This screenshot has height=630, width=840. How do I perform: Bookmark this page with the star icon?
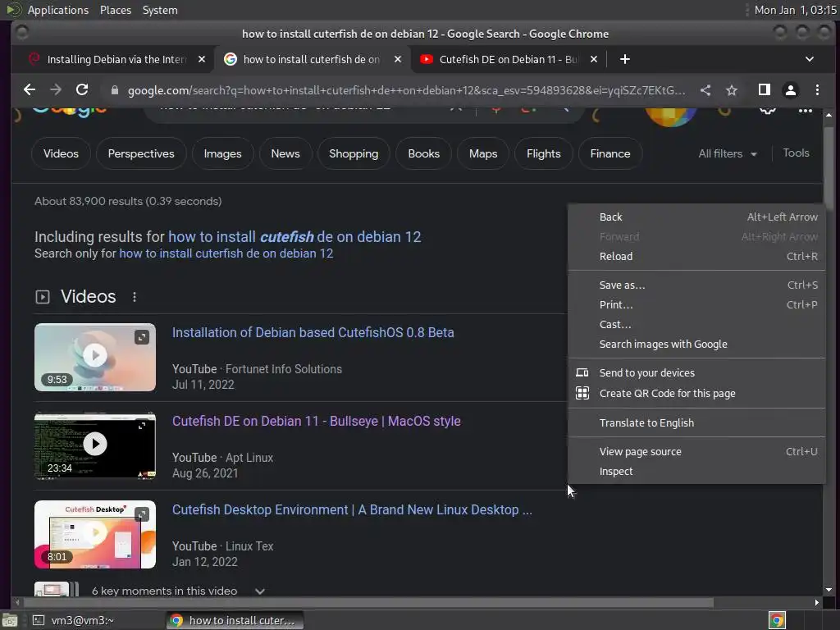[732, 90]
